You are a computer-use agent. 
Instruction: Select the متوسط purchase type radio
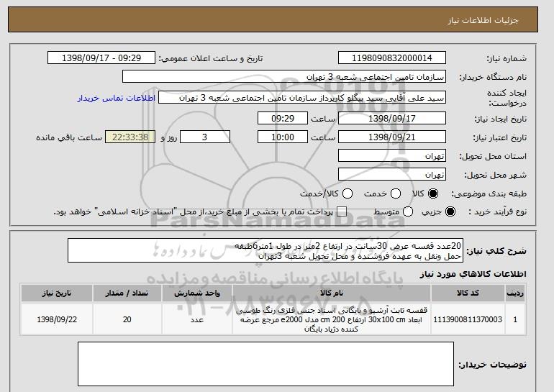(x=408, y=211)
